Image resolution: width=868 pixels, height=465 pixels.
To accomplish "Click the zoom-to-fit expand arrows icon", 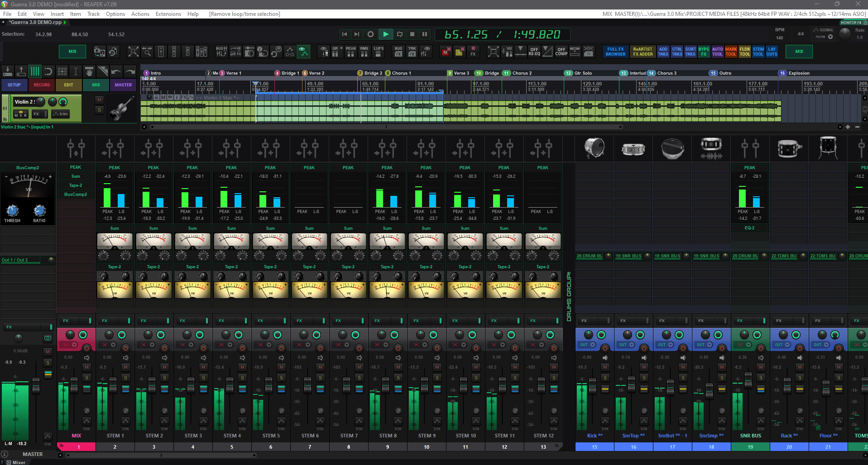I will pos(133,52).
